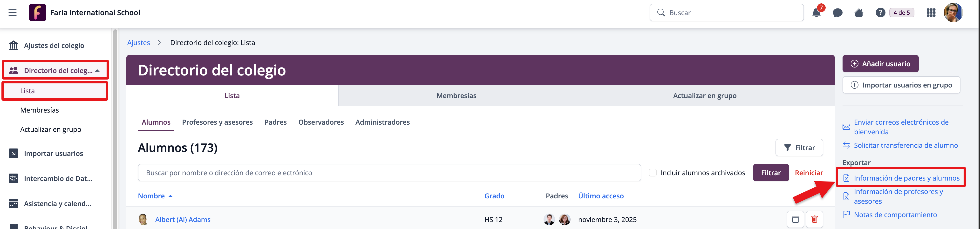Image resolution: width=980 pixels, height=229 pixels.
Task: Open the help question mark icon
Action: pyautogui.click(x=880, y=13)
